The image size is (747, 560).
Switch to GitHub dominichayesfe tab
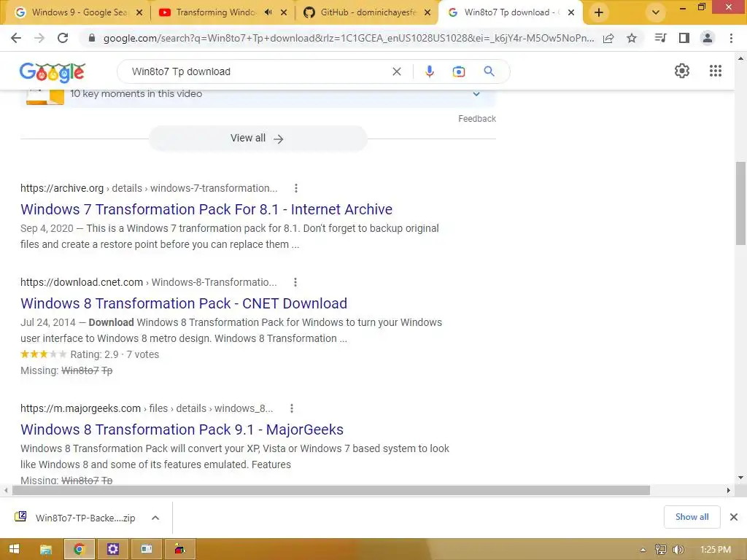pos(368,12)
